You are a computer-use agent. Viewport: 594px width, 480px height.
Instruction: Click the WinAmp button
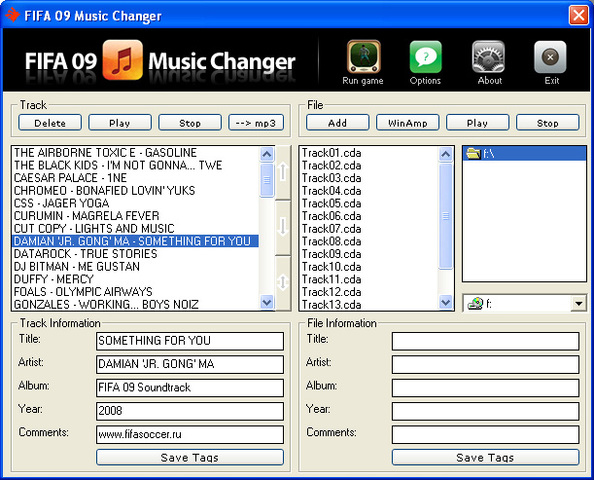pos(408,123)
